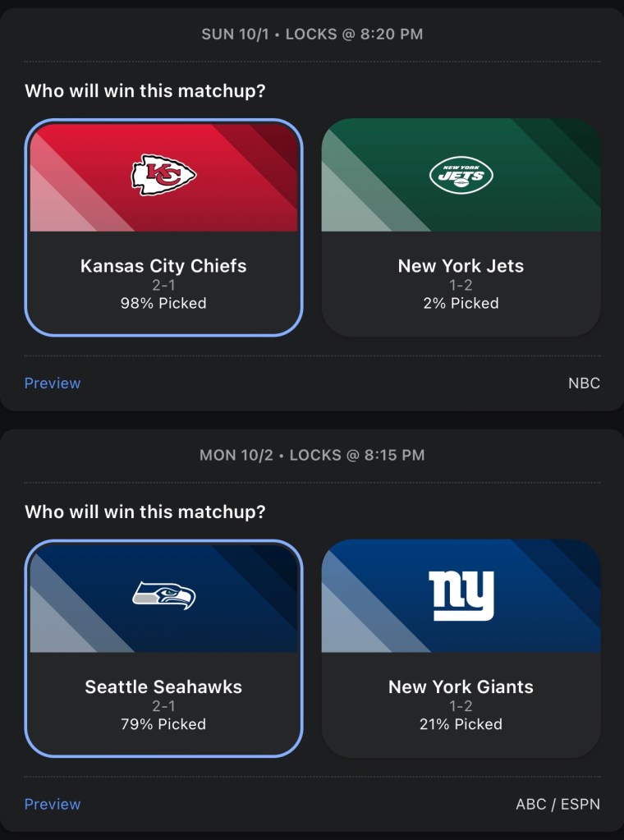Pick New York Jets to win
This screenshot has height=840, width=624.
(x=461, y=266)
